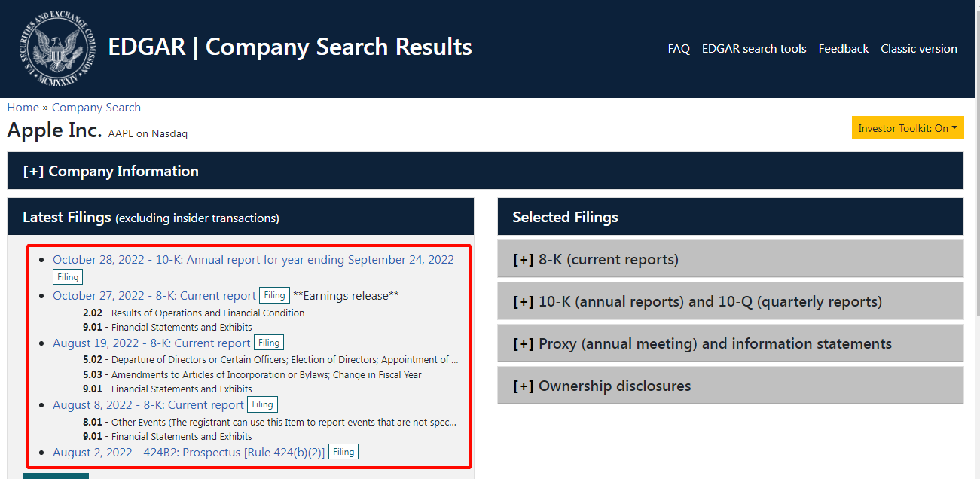The image size is (980, 479).
Task: Open the Feedback link
Action: coord(844,49)
